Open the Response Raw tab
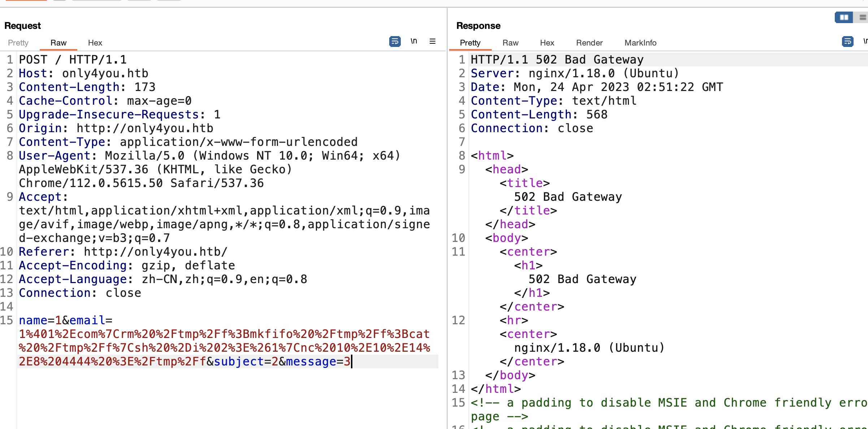Screen dimensions: 868x429 point(510,43)
